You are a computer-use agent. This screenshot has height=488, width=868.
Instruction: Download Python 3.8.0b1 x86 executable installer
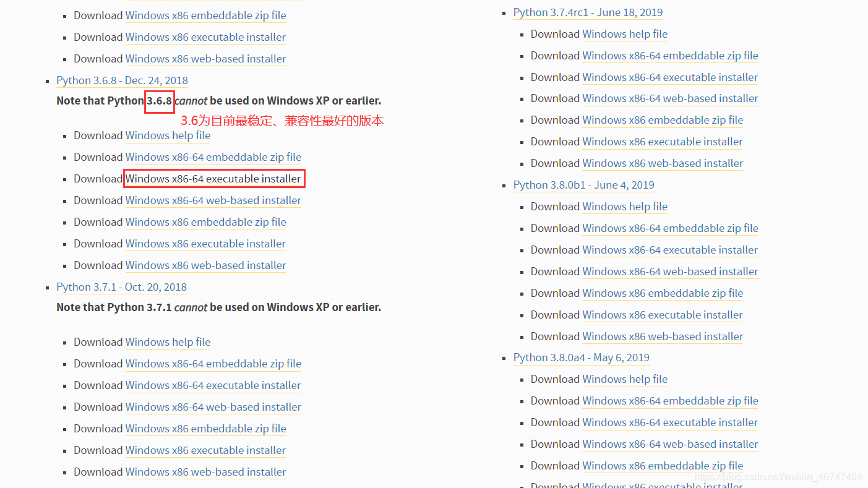pos(663,315)
